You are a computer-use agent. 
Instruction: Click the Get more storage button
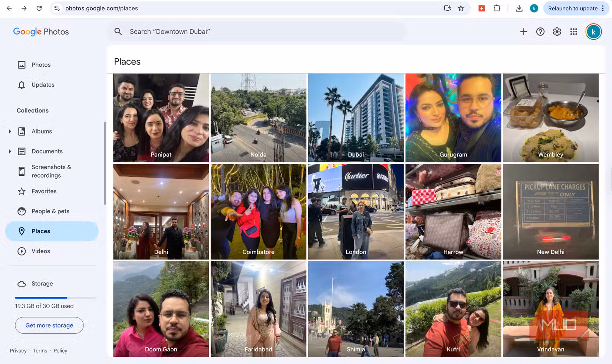[x=49, y=325]
